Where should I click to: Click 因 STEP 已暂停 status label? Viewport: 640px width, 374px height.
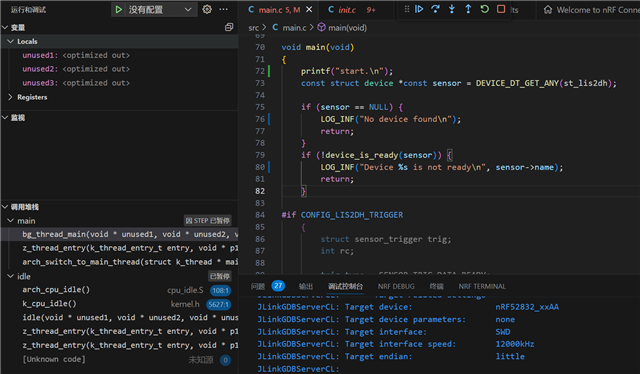(x=207, y=220)
